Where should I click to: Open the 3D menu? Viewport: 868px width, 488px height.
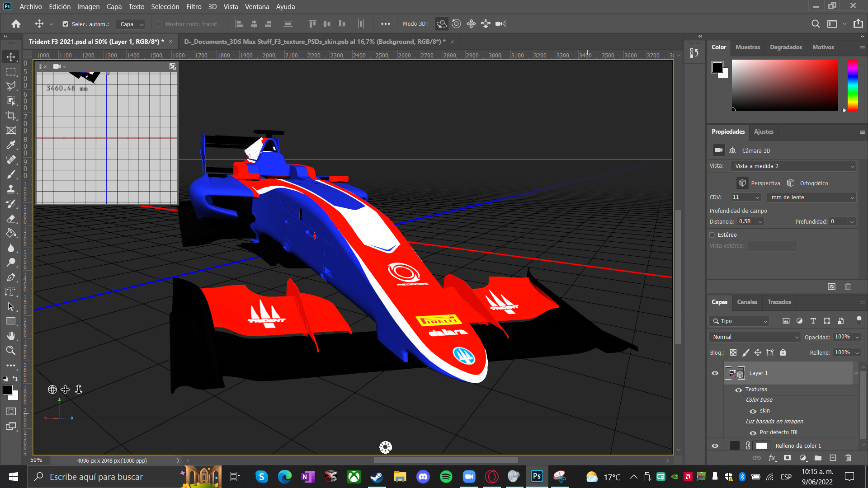(212, 7)
